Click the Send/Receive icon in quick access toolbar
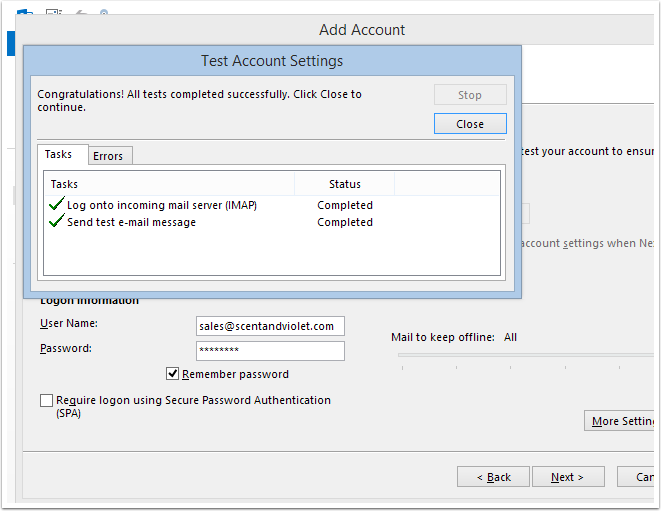Image resolution: width=661 pixels, height=511 pixels. click(54, 14)
